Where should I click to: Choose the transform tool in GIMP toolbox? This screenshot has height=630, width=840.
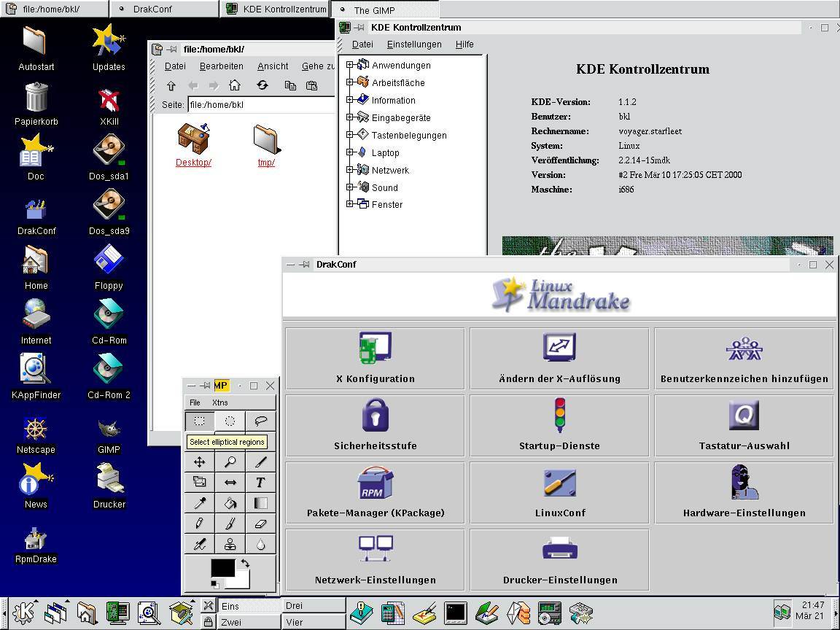199,482
